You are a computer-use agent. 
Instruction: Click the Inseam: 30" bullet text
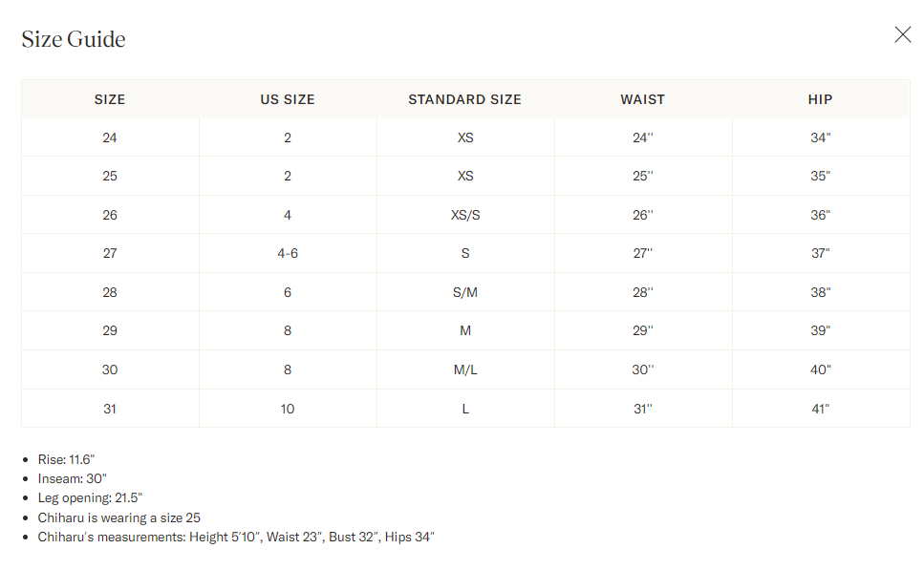tap(72, 478)
